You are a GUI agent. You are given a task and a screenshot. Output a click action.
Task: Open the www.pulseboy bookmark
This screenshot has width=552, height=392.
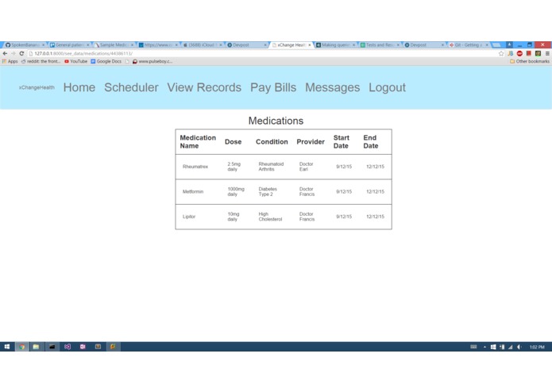pos(152,61)
